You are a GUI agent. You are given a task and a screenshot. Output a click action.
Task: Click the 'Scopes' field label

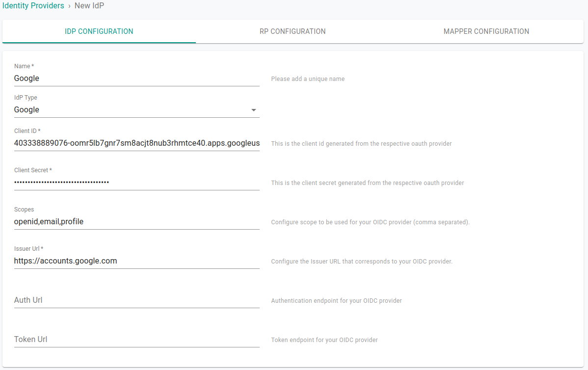click(24, 210)
